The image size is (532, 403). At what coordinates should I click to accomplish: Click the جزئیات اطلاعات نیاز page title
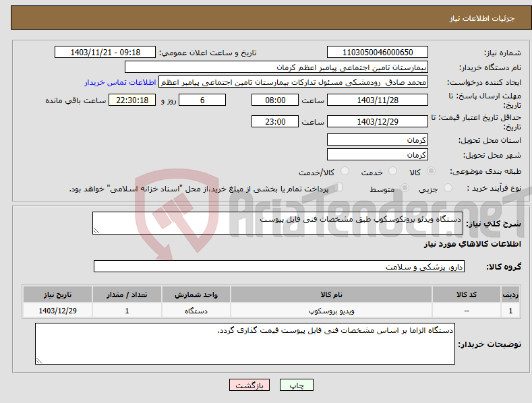pos(482,18)
